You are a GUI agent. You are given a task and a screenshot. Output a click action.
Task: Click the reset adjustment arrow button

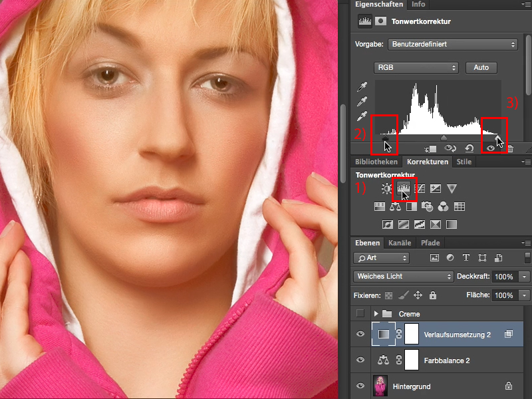click(468, 148)
